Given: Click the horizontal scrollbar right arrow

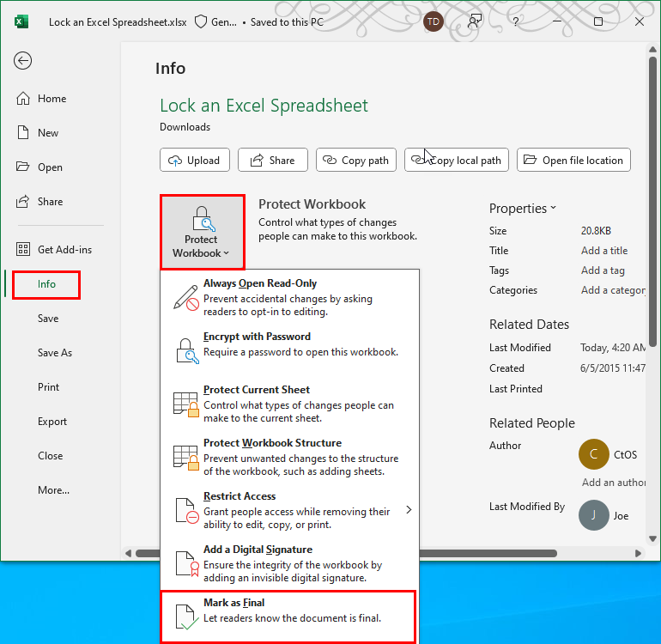Looking at the screenshot, I should coord(638,553).
